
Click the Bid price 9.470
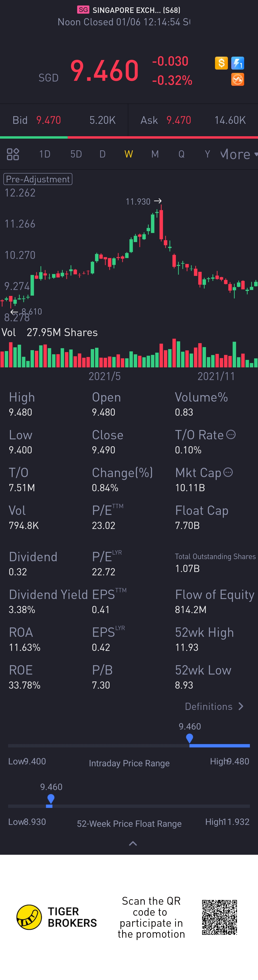click(48, 120)
